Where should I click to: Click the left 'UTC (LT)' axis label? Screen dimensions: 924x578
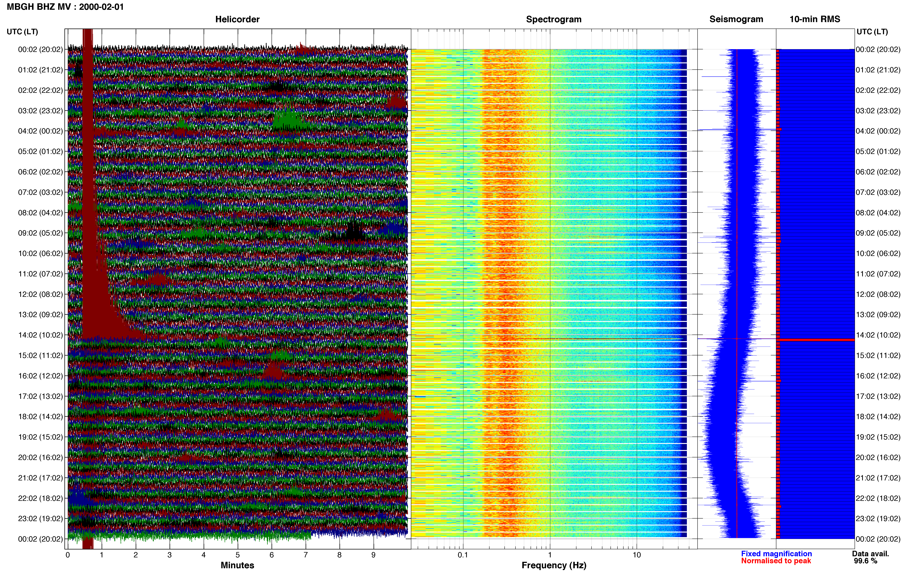coord(22,32)
